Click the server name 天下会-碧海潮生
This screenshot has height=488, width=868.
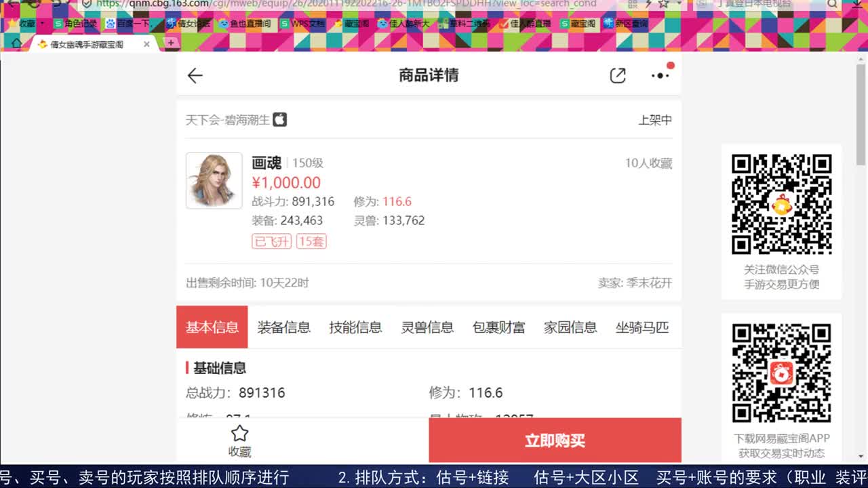[228, 120]
